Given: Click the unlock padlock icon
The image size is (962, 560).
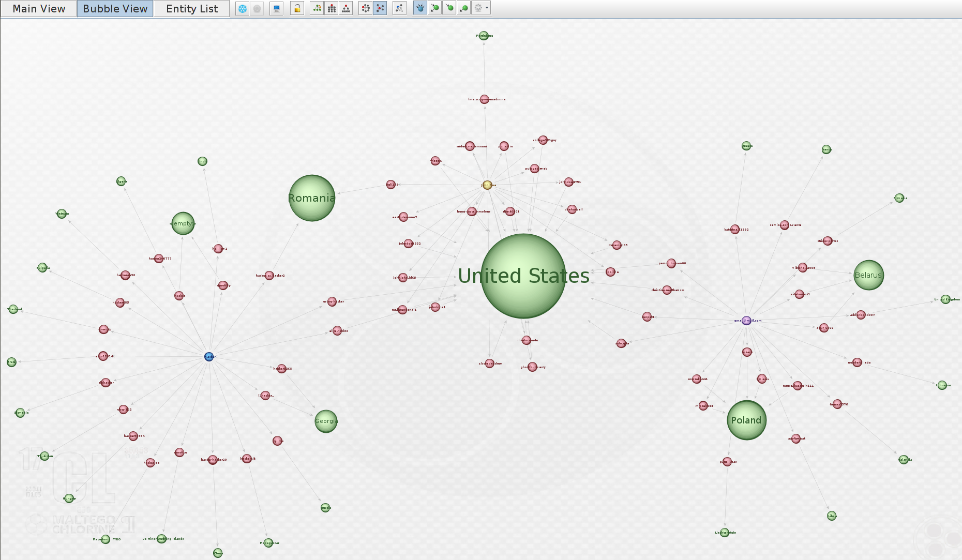Looking at the screenshot, I should tap(297, 8).
